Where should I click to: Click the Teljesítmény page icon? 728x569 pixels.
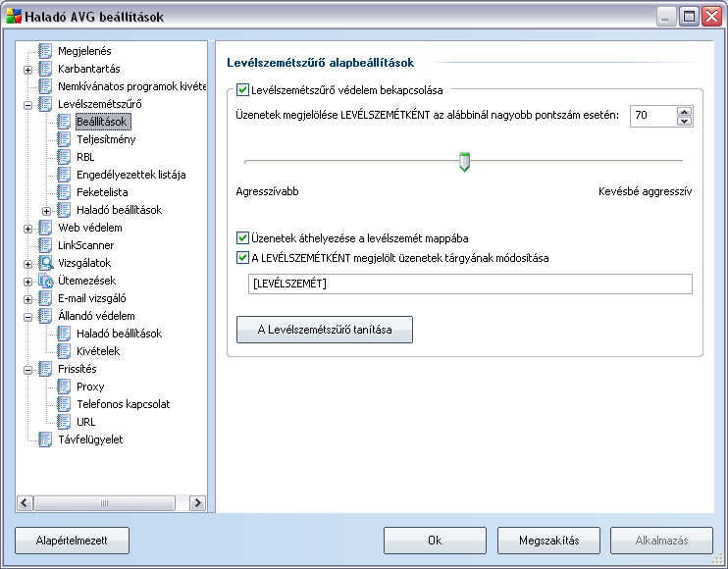coord(64,139)
